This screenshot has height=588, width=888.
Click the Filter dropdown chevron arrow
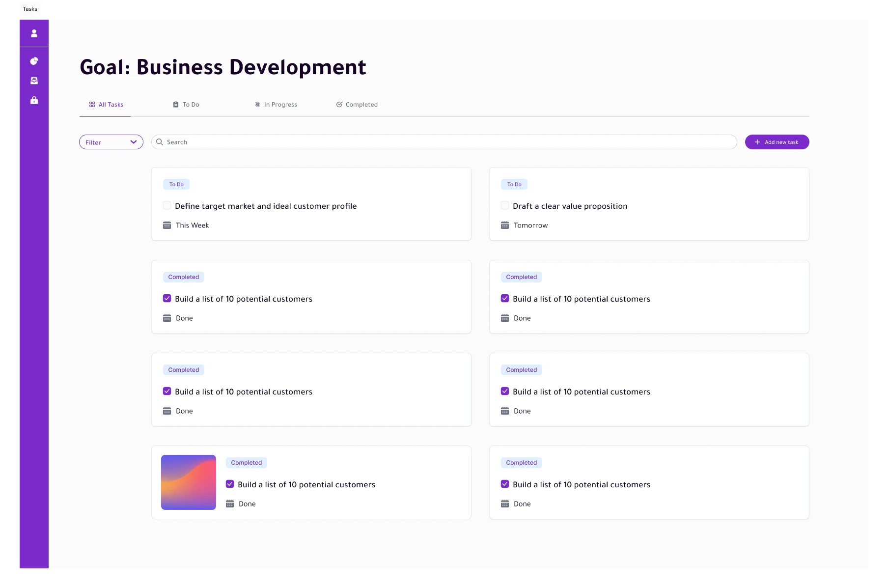click(x=133, y=142)
